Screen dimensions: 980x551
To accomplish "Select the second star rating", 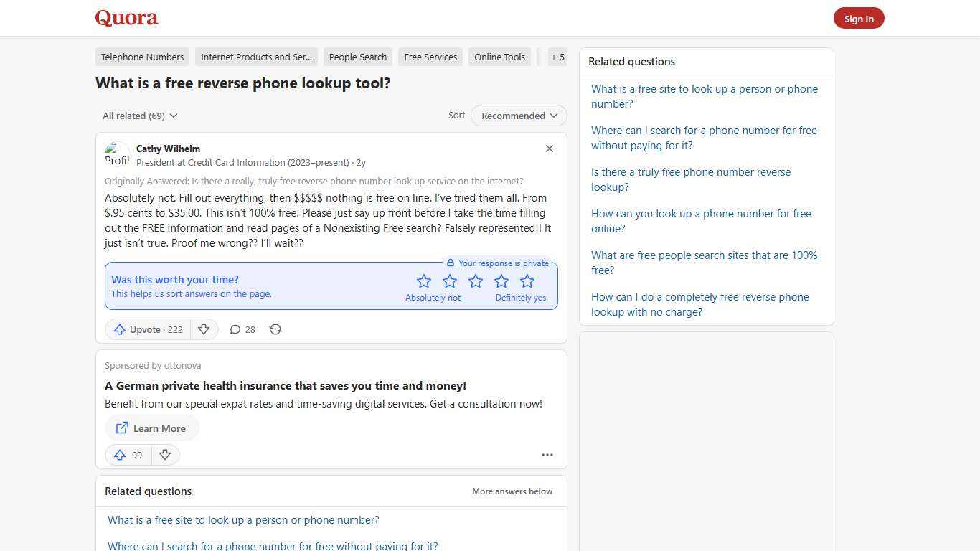I will 449,281.
